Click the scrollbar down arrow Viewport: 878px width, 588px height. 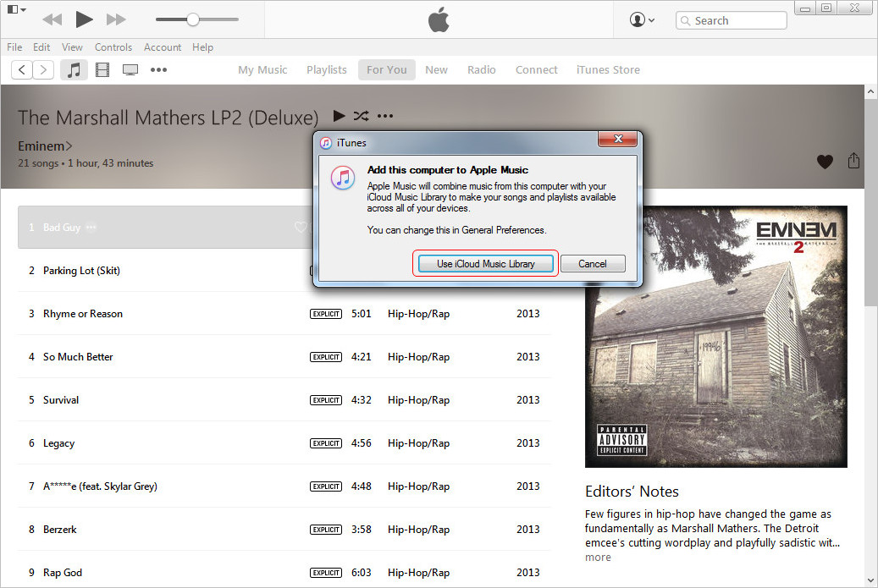tap(870, 580)
